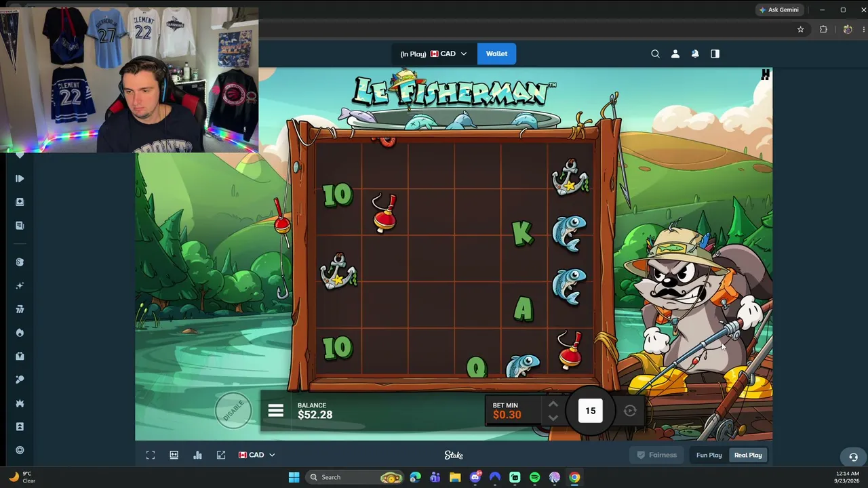
Task: Switch to Real Play mode
Action: coord(748,455)
